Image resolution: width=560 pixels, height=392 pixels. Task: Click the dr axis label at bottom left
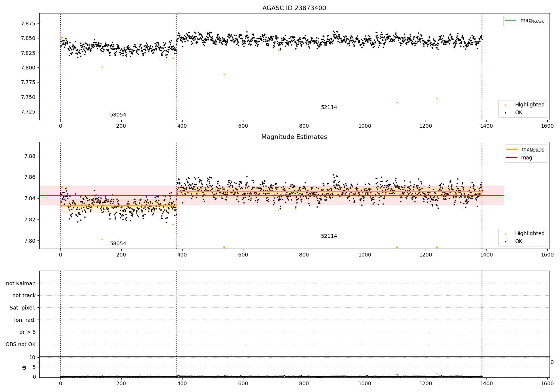click(24, 367)
